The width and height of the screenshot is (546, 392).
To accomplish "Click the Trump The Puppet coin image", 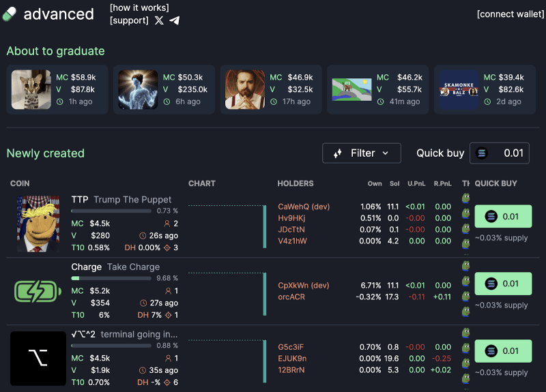I will pos(39,224).
